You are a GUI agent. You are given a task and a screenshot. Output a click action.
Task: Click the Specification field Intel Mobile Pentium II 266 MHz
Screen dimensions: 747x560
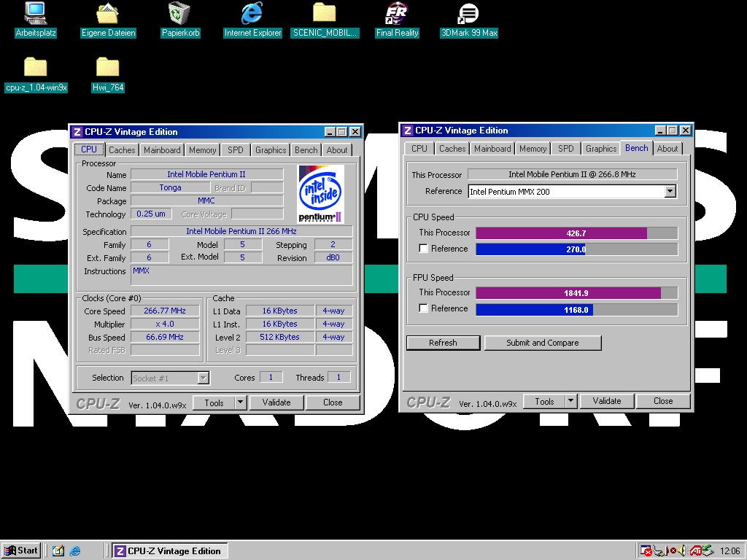click(241, 231)
